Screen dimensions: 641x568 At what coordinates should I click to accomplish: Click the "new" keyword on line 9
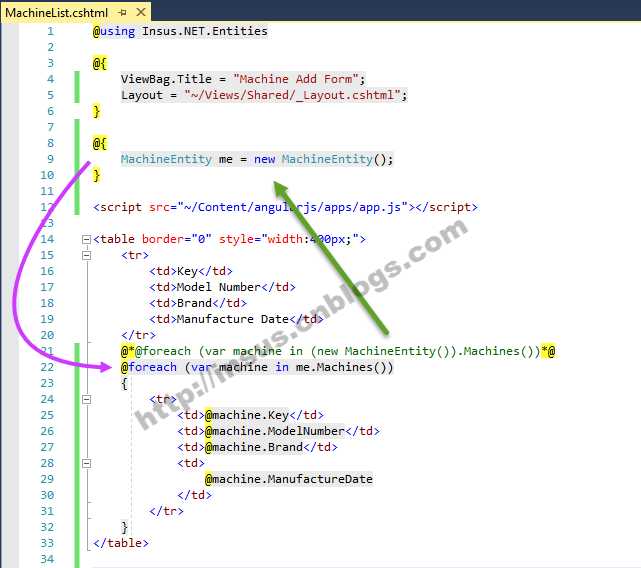[264, 159]
